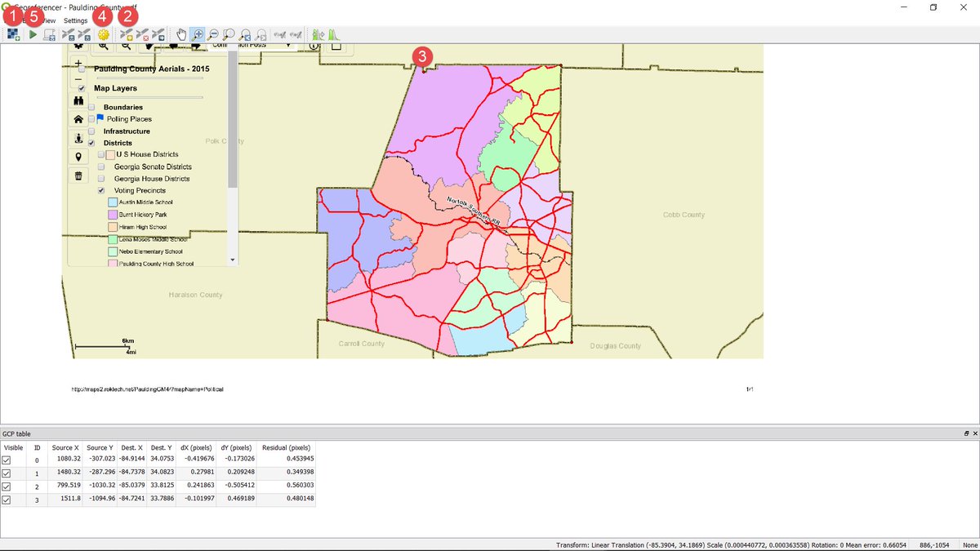
Task: Click the Zoom Last icon
Action: coord(245,34)
